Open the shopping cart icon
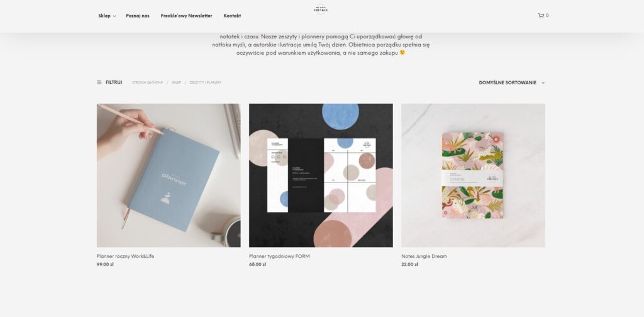 coord(541,16)
